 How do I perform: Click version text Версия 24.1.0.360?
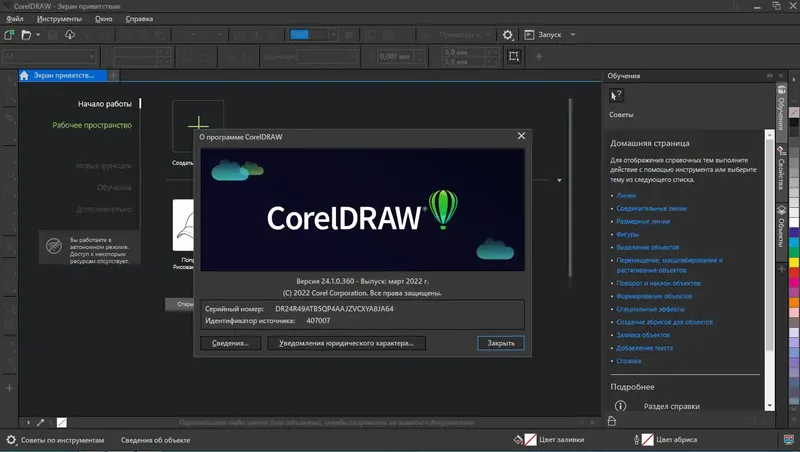click(x=325, y=281)
